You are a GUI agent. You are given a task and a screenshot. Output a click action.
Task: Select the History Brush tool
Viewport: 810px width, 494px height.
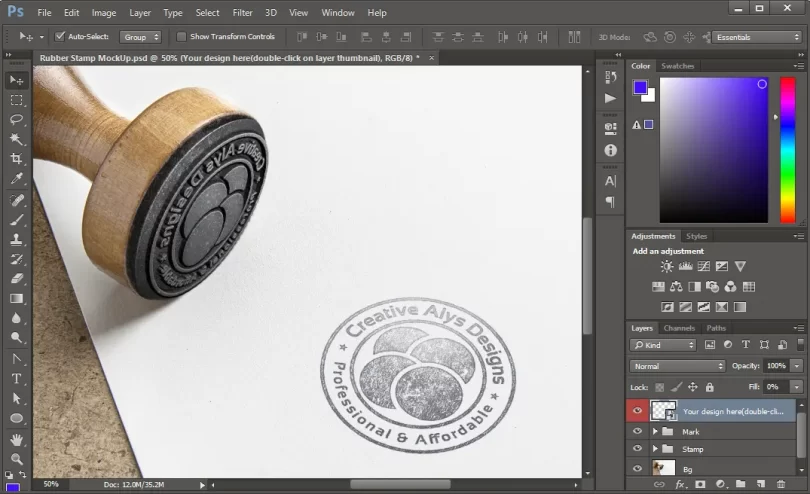17,259
